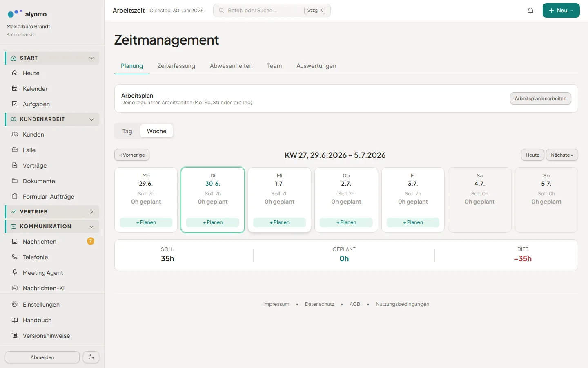This screenshot has height=368, width=588.
Task: Click the KUNDENARBEIT section people icon
Action: [x=13, y=119]
